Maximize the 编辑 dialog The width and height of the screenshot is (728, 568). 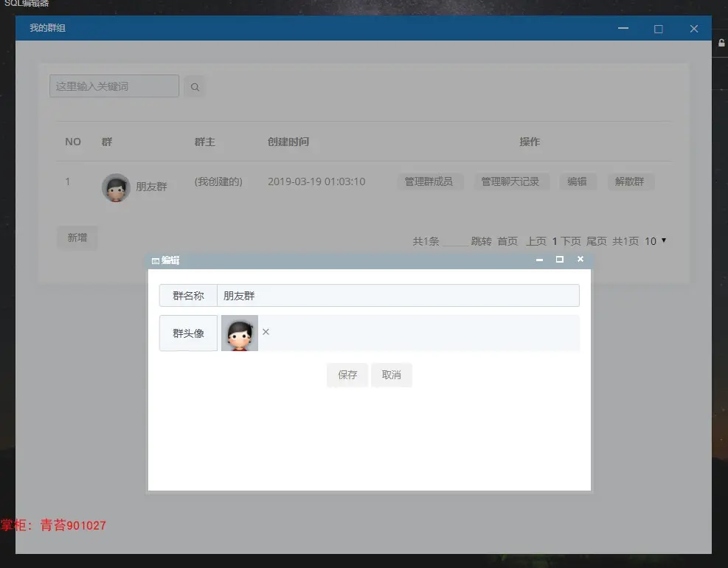click(560, 259)
